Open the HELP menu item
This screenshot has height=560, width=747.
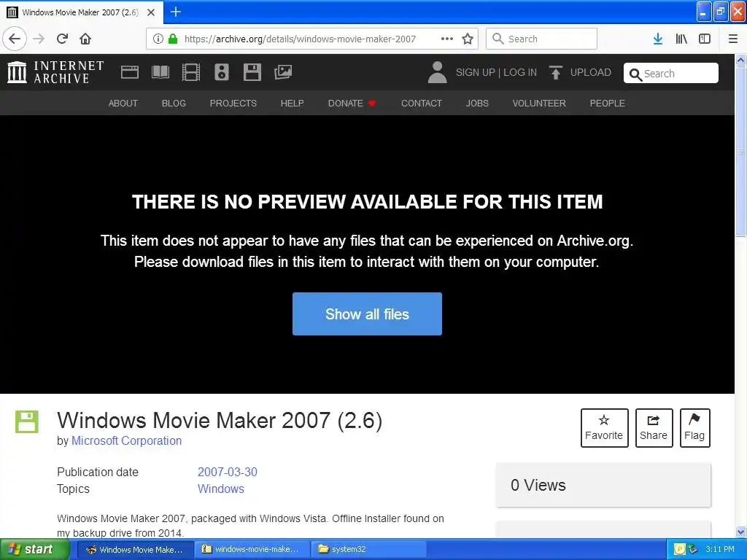(x=292, y=104)
